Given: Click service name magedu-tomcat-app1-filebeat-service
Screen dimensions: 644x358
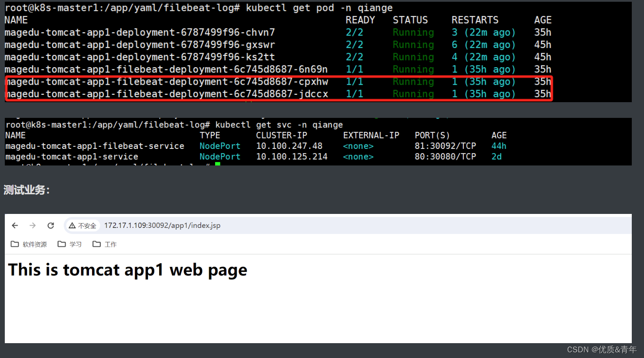Looking at the screenshot, I should pyautogui.click(x=95, y=146).
